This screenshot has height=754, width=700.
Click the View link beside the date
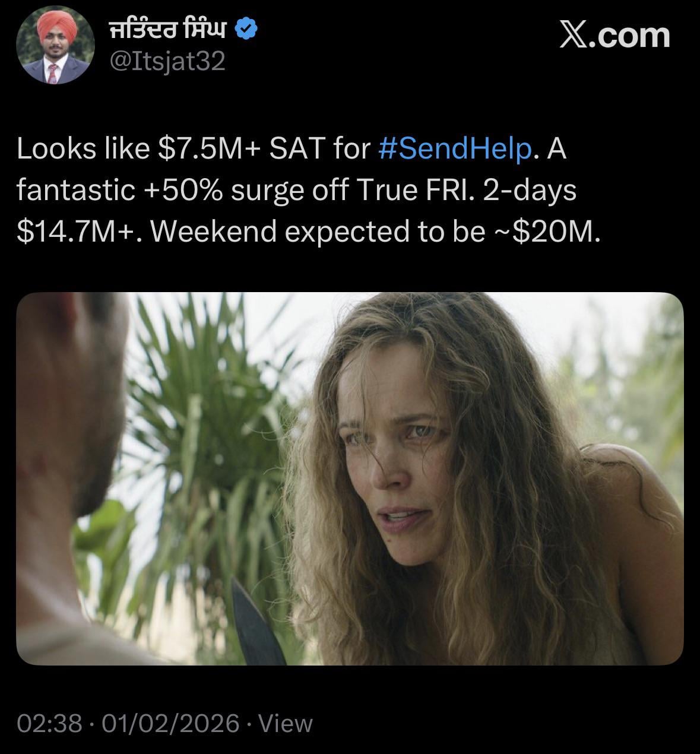click(286, 723)
